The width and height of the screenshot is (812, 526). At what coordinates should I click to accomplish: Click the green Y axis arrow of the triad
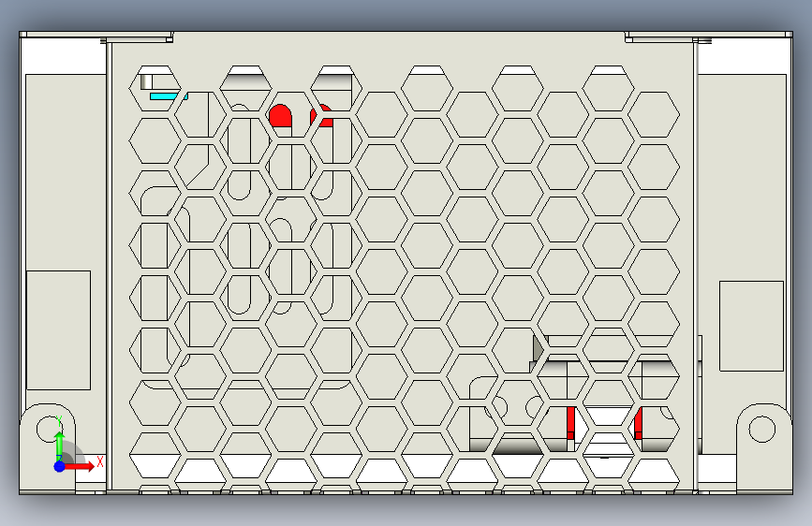tap(60, 445)
